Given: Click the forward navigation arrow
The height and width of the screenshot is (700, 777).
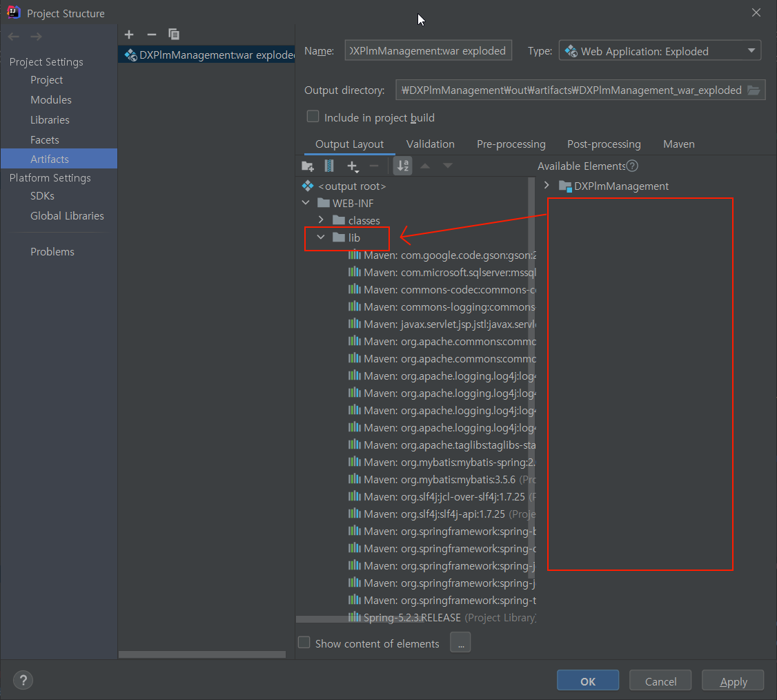Looking at the screenshot, I should pyautogui.click(x=36, y=37).
